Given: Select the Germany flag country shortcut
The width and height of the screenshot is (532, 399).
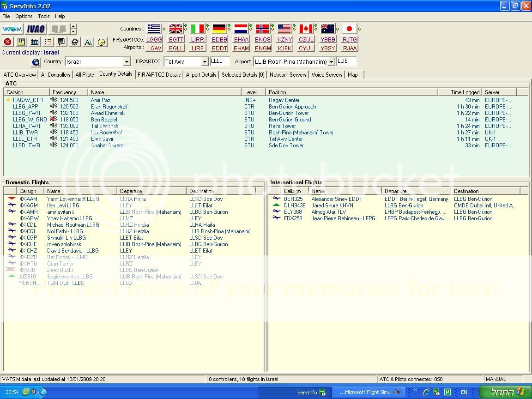Looking at the screenshot, I should point(219,29).
